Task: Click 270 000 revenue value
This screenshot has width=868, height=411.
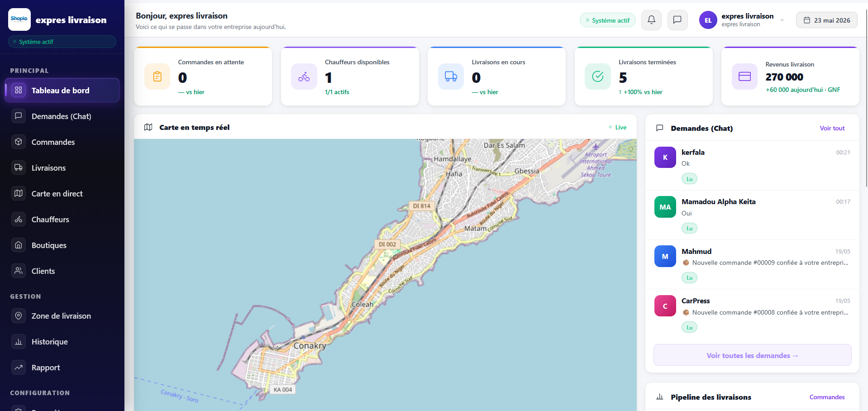Action: [x=784, y=77]
